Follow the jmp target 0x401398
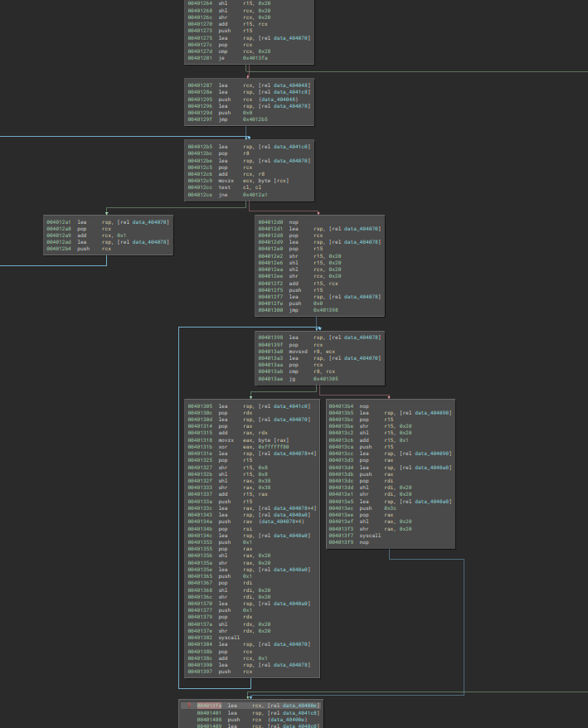The image size is (588, 728). click(x=325, y=309)
